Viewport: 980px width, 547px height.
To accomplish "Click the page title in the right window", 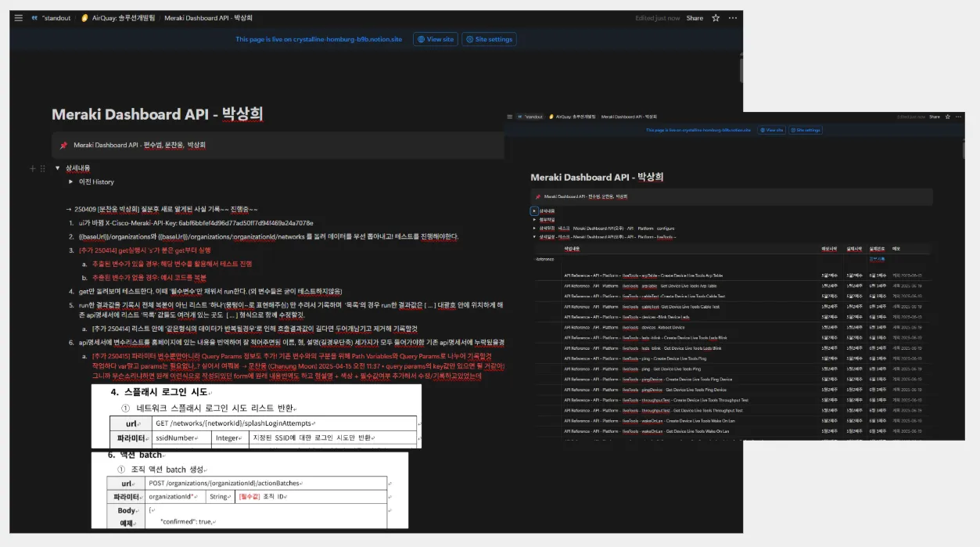I will click(597, 178).
